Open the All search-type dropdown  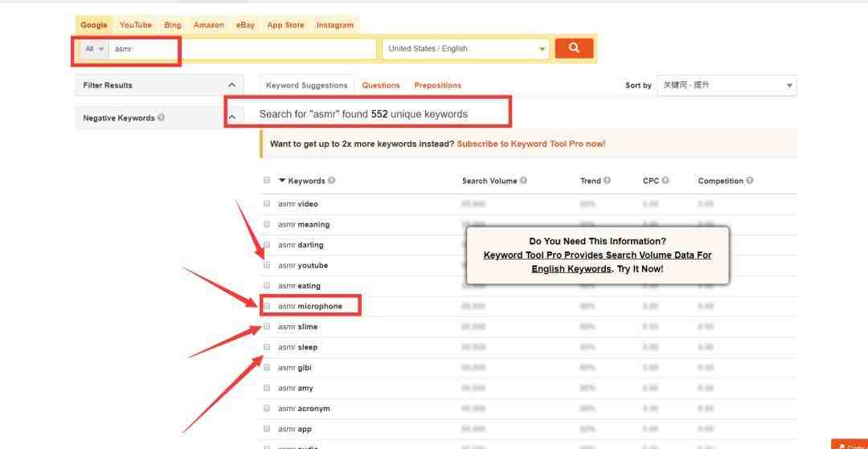95,49
